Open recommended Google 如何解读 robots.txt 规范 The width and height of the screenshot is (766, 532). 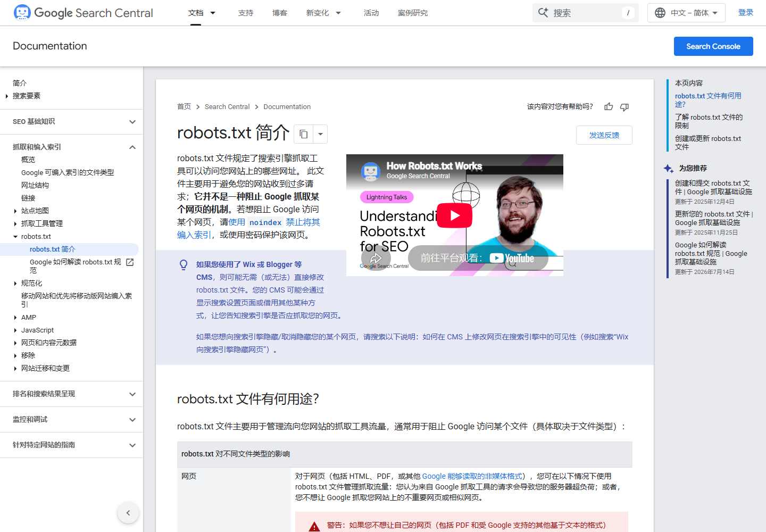coord(711,253)
